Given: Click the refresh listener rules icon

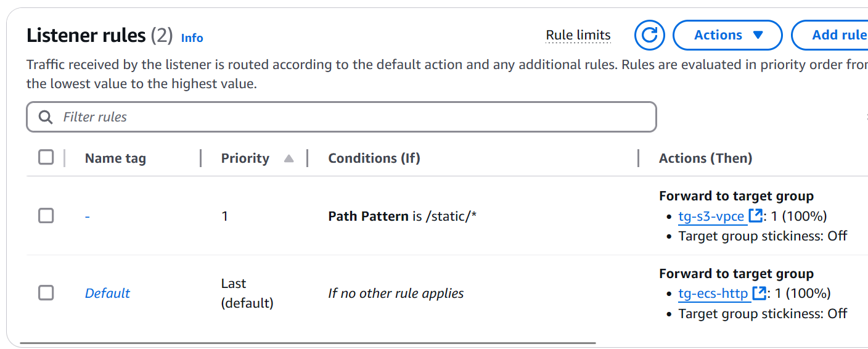Looking at the screenshot, I should coord(649,35).
